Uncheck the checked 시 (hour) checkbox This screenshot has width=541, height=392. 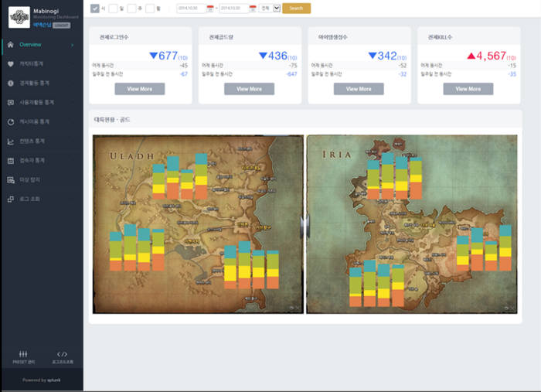94,9
